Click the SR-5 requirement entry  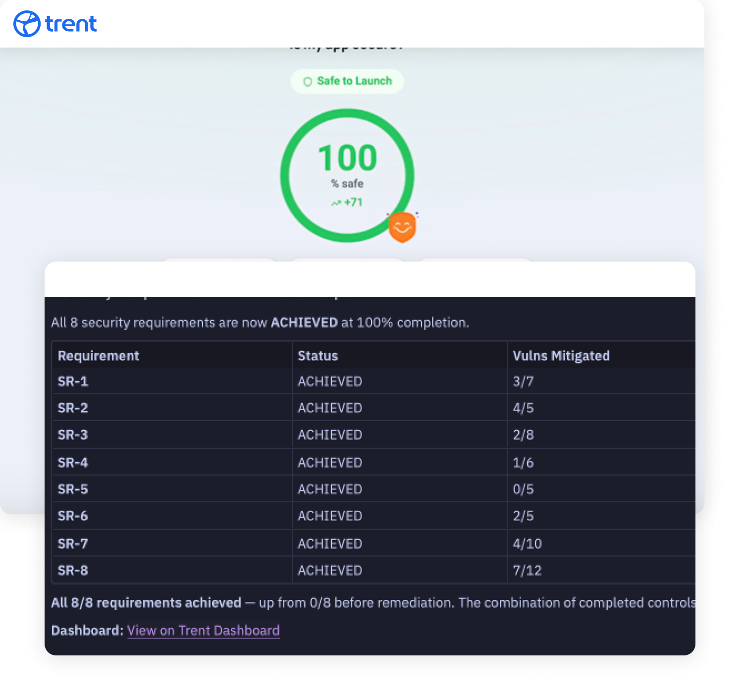coord(73,489)
